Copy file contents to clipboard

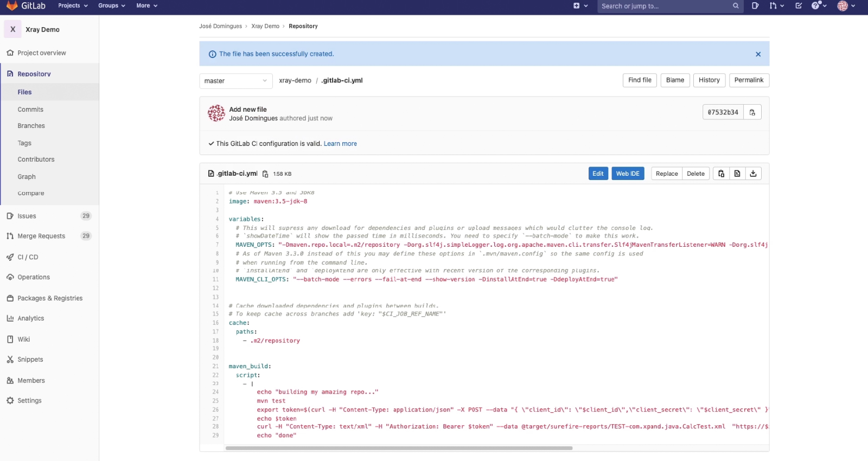pos(721,174)
